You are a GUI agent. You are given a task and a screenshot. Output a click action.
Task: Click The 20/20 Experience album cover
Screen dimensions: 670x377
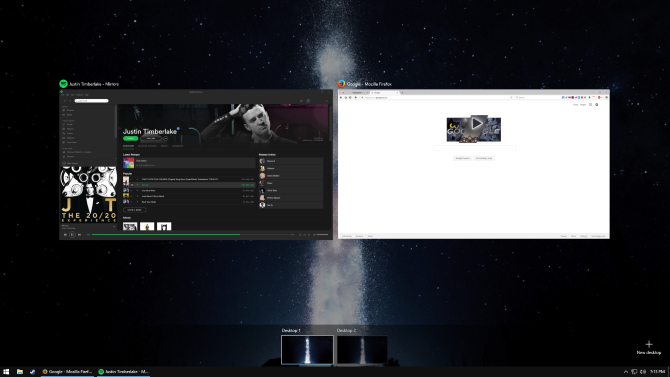88,194
